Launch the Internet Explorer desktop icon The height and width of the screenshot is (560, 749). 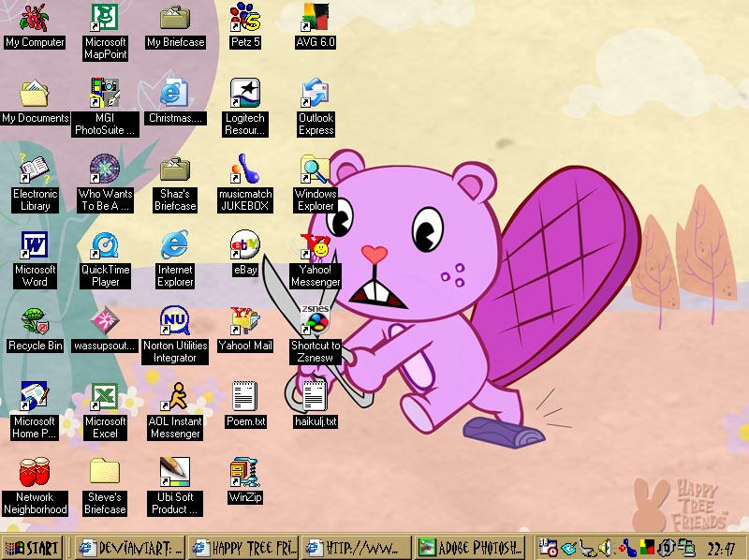click(x=174, y=244)
